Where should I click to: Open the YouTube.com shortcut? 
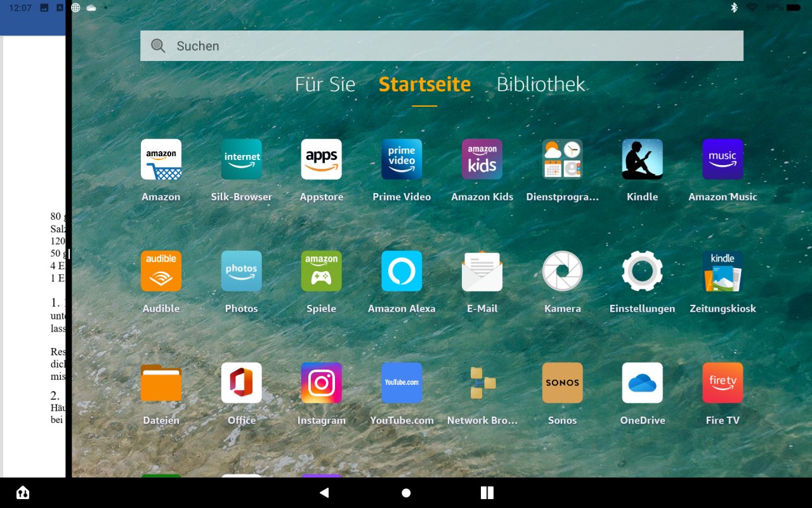402,383
